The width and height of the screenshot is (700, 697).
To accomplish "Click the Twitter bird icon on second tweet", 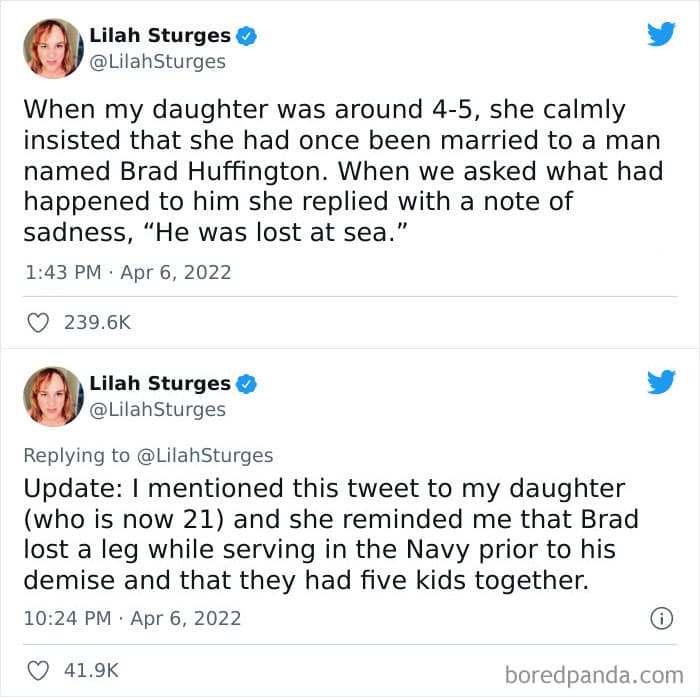I will pos(661,382).
